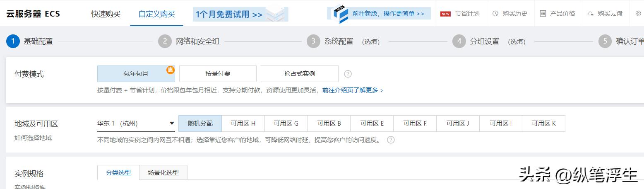Screen dimensions: 644x189
Task: Open 购买历史 link
Action: (x=515, y=14)
